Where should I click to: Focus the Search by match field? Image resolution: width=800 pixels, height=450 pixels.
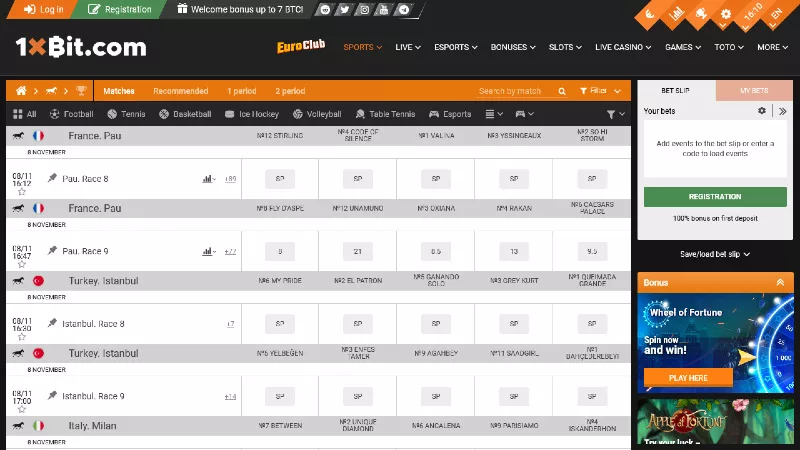(x=515, y=91)
